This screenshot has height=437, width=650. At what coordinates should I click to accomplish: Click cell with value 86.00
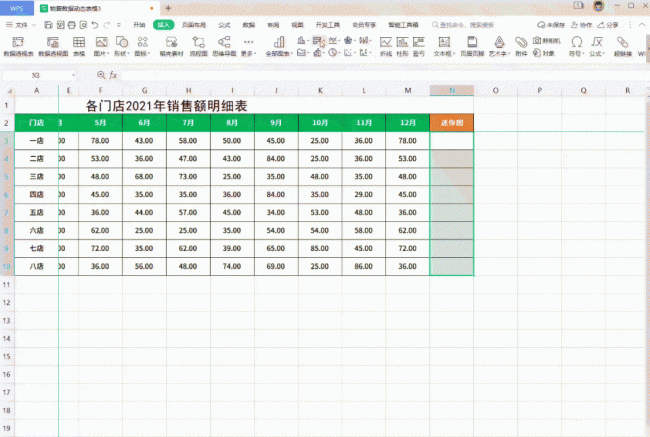click(364, 266)
